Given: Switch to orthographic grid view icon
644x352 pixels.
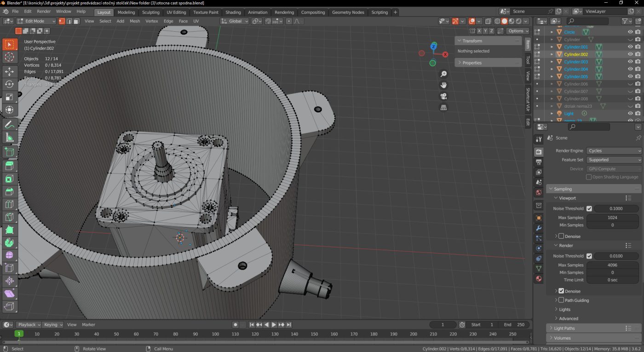Looking at the screenshot, I should pyautogui.click(x=443, y=108).
